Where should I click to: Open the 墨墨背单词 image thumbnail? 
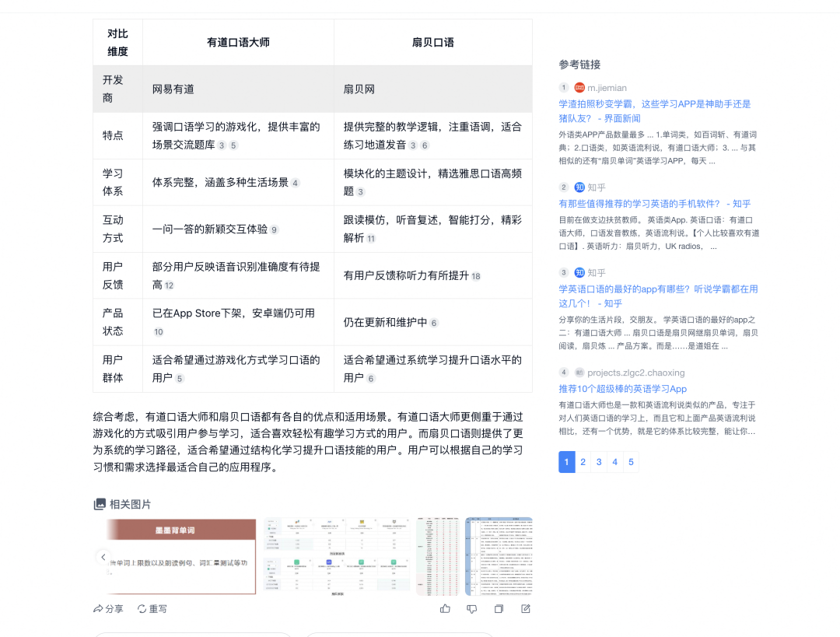(180, 557)
